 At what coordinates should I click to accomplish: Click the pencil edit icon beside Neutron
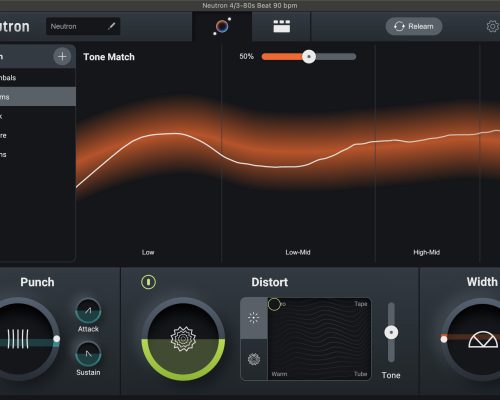coord(112,26)
